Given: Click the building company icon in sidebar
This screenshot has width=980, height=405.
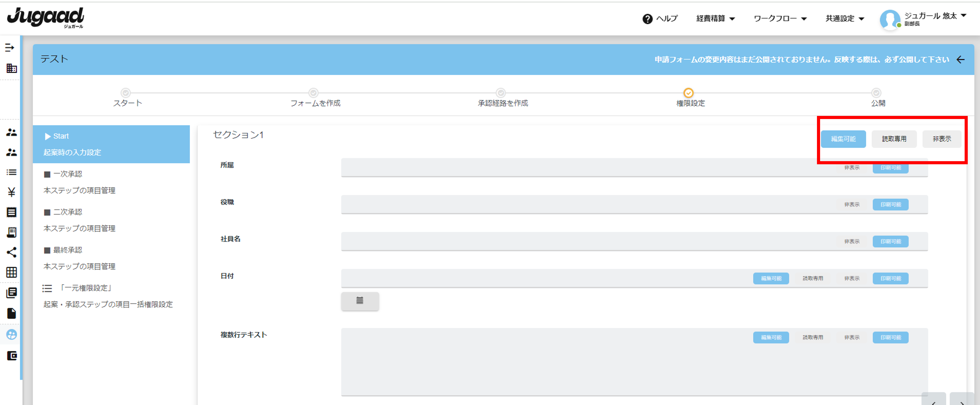Looking at the screenshot, I should coord(11,68).
